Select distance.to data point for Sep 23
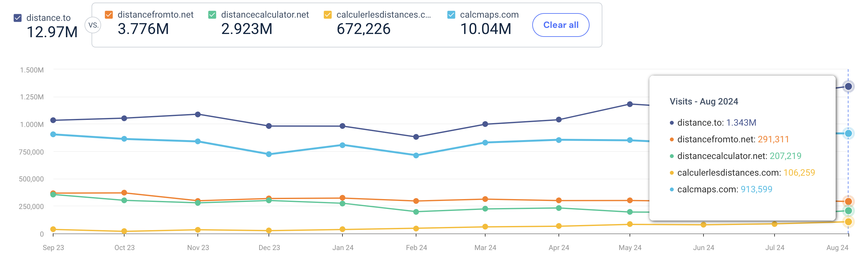Viewport: 868px width, 259px height. point(53,120)
